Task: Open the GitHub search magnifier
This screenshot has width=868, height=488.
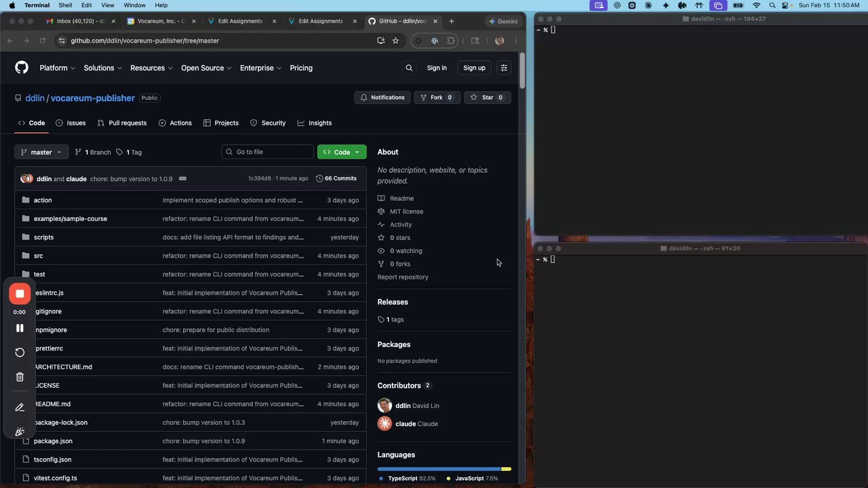Action: (409, 68)
